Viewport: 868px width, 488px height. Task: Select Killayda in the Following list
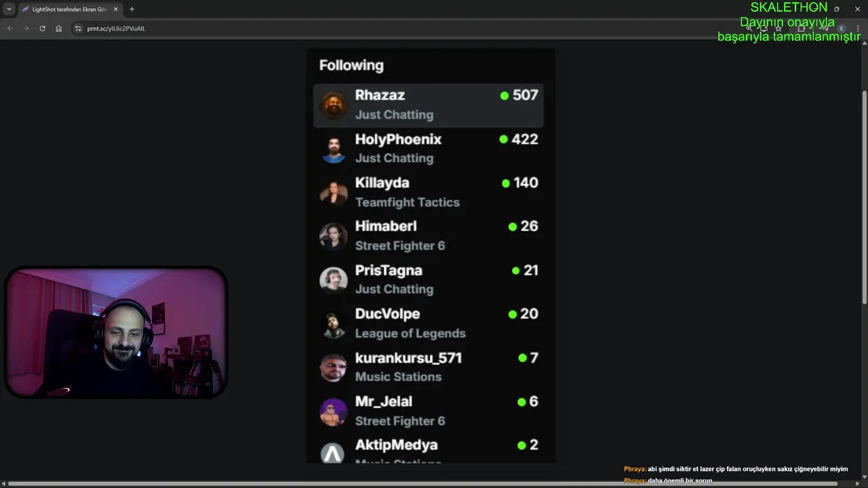coord(429,192)
